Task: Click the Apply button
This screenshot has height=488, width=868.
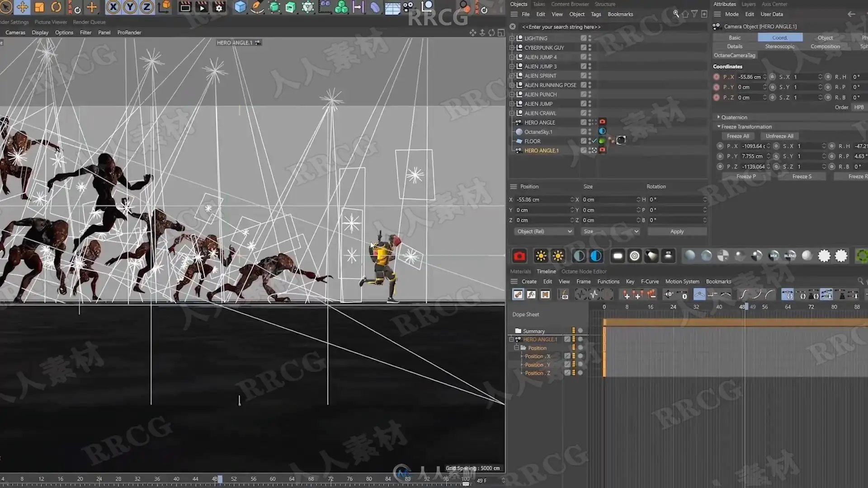Action: coord(677,231)
